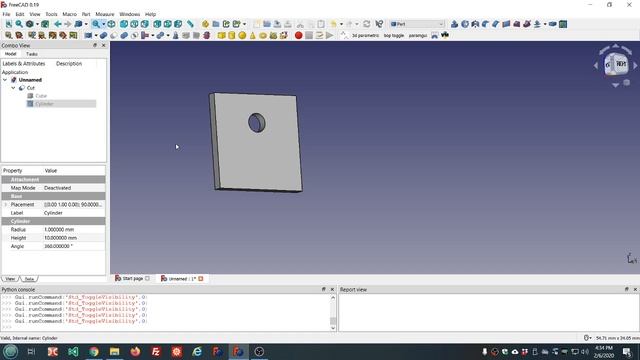Screen dimensions: 640x360
Task: Execute macro with the green play arrow
Action: tap(329, 36)
